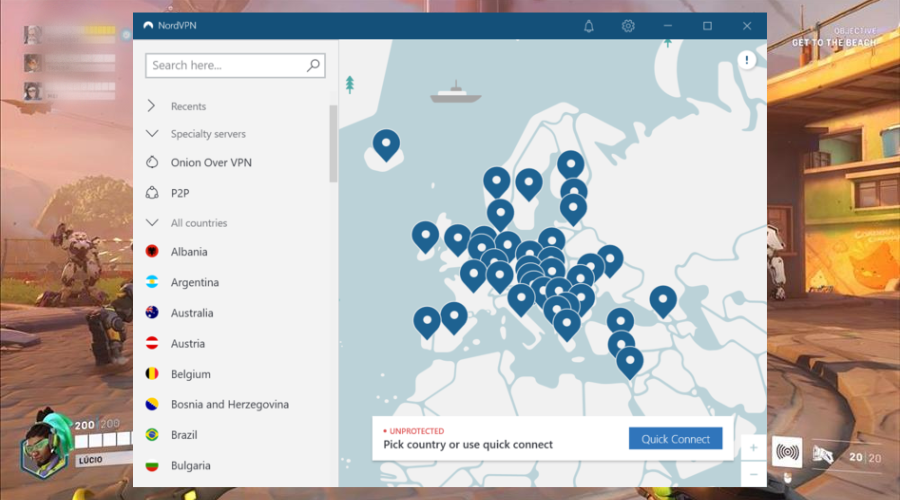Click the exclamation info icon on map
Image resolution: width=900 pixels, height=500 pixels.
(x=748, y=61)
